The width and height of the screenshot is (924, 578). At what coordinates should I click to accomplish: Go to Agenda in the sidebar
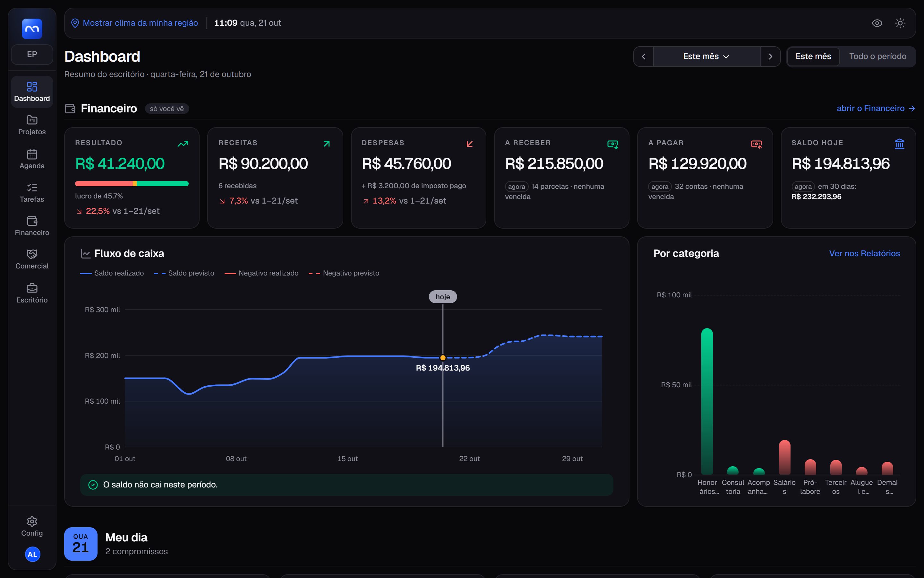(x=32, y=159)
